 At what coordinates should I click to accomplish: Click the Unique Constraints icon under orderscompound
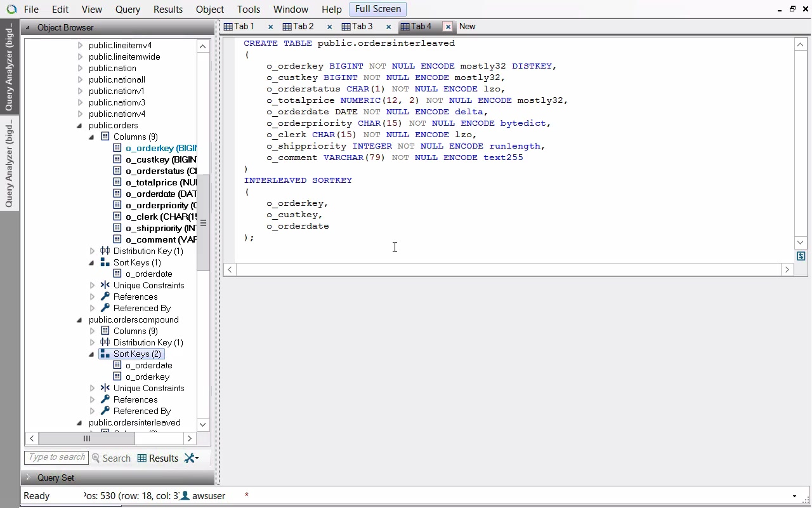(x=105, y=388)
